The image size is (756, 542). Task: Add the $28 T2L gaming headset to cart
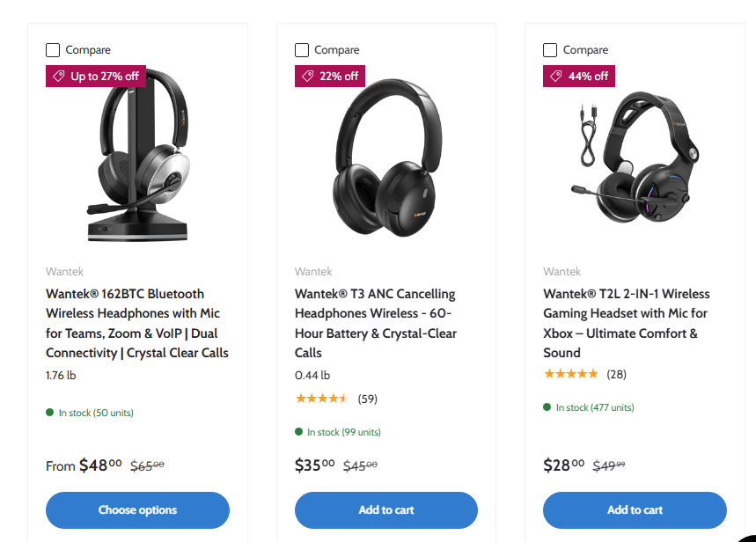[x=635, y=510]
